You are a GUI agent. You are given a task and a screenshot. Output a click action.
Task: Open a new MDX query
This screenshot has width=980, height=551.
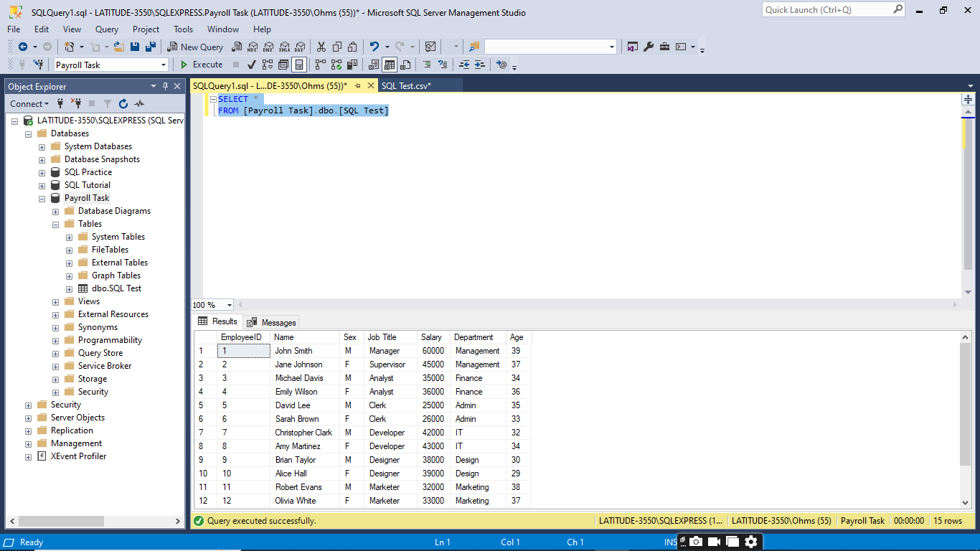(x=253, y=47)
